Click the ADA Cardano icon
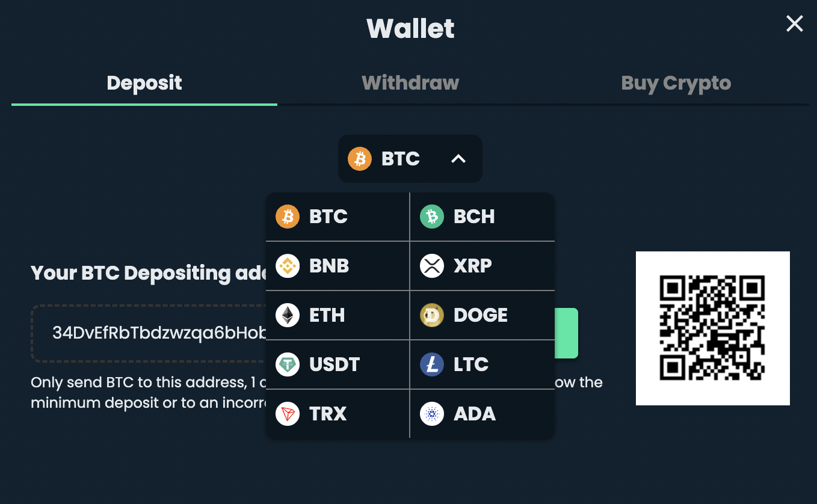The width and height of the screenshot is (817, 504). 432,414
